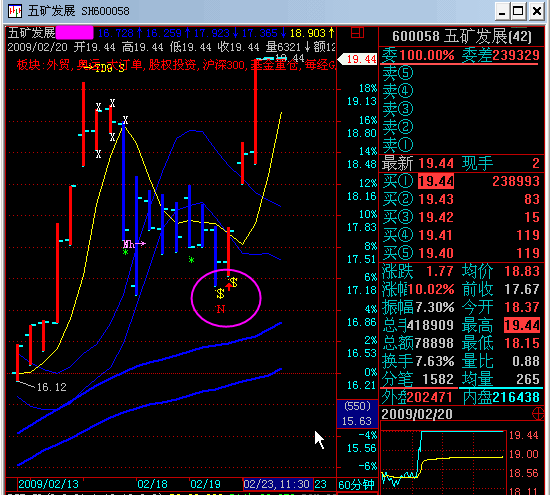
Task: Click the 换手 7.63% value
Action: point(434,361)
